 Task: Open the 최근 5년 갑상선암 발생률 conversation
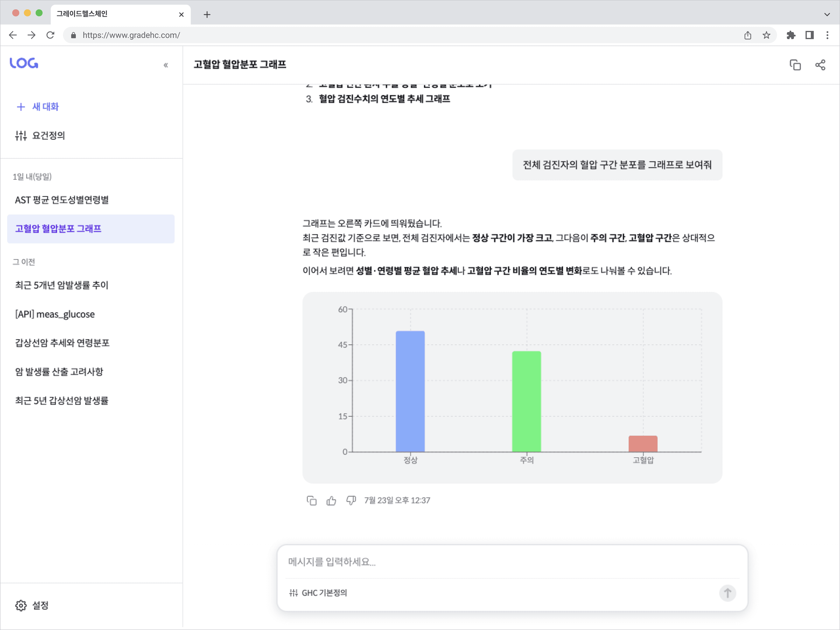point(91,400)
